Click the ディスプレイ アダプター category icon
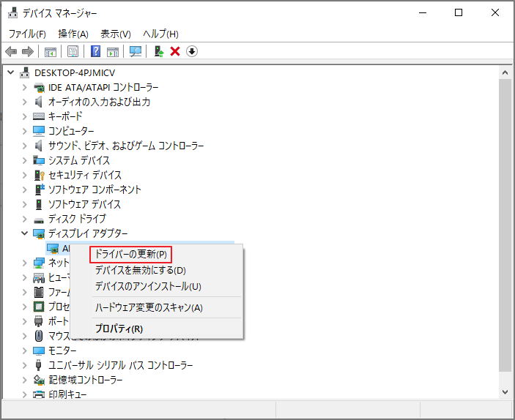 (39, 233)
